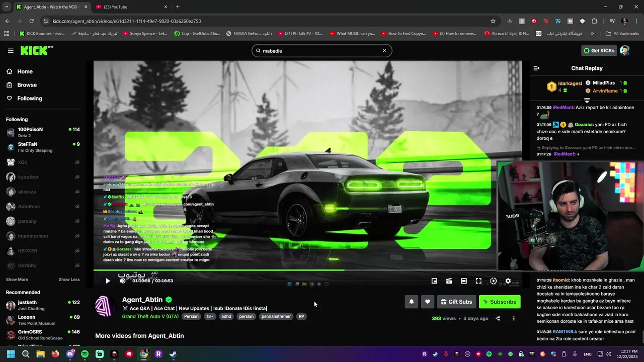Open the hamburger sidebar menu
This screenshot has height=362, width=644.
pyautogui.click(x=11, y=51)
